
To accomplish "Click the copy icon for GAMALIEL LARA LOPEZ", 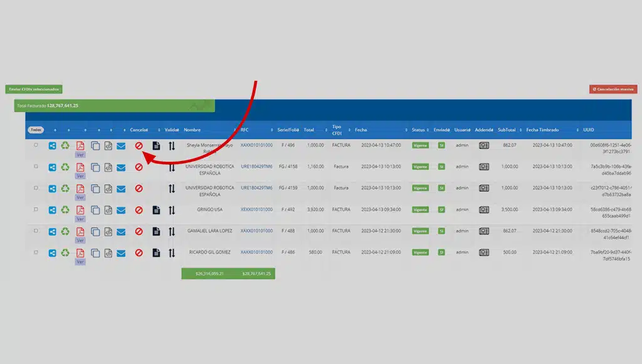I will coord(95,231).
